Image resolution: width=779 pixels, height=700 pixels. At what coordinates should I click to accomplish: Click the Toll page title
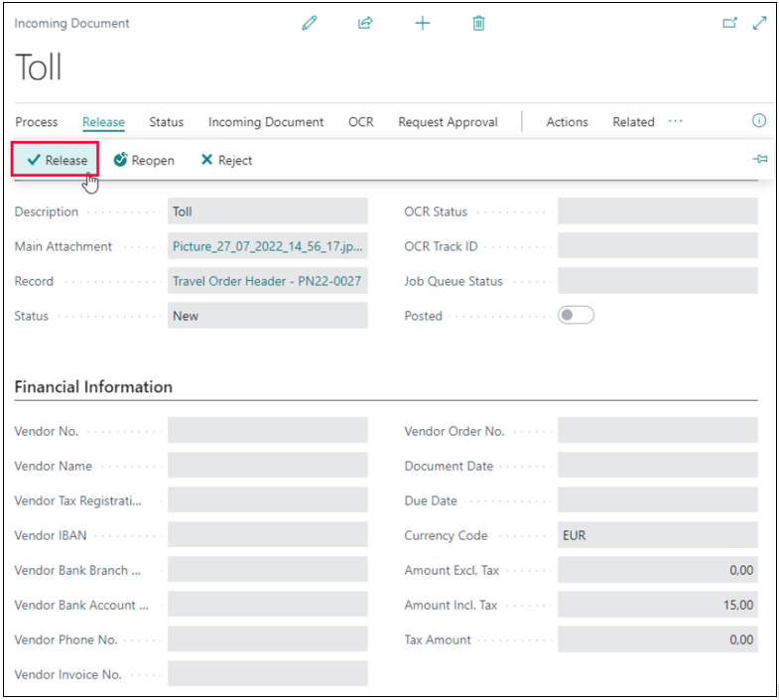point(39,68)
